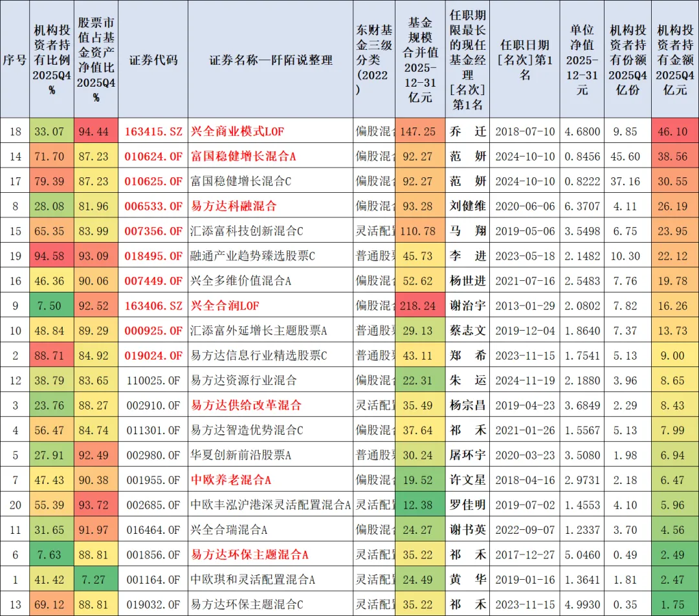This screenshot has width=699, height=616.
Task: Click code 001955.OF
Action: coord(153,480)
